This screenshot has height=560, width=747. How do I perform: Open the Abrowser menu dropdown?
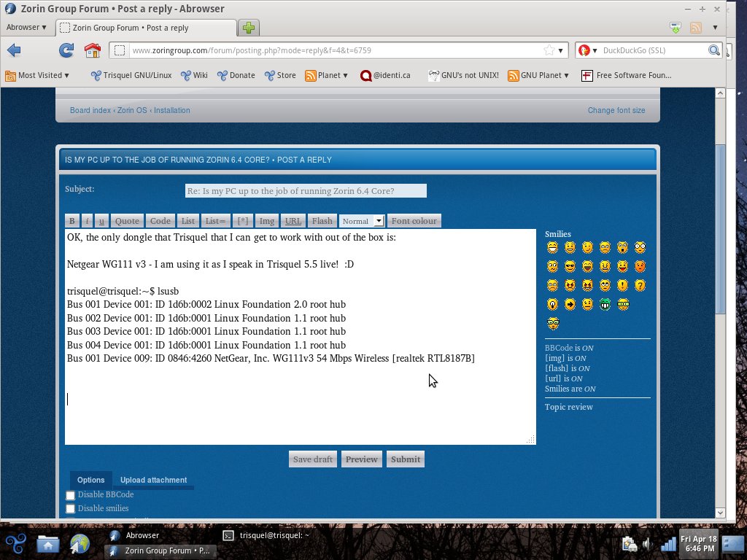26,28
